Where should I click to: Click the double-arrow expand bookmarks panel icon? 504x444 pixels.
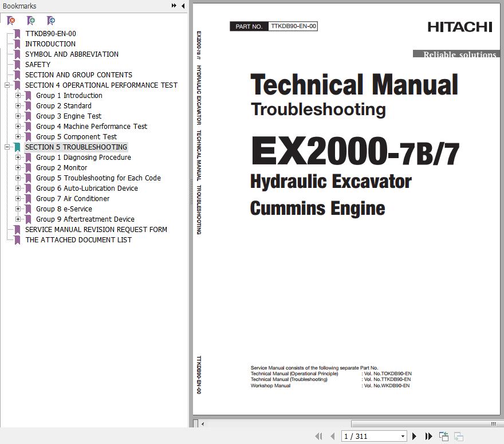[x=174, y=6]
